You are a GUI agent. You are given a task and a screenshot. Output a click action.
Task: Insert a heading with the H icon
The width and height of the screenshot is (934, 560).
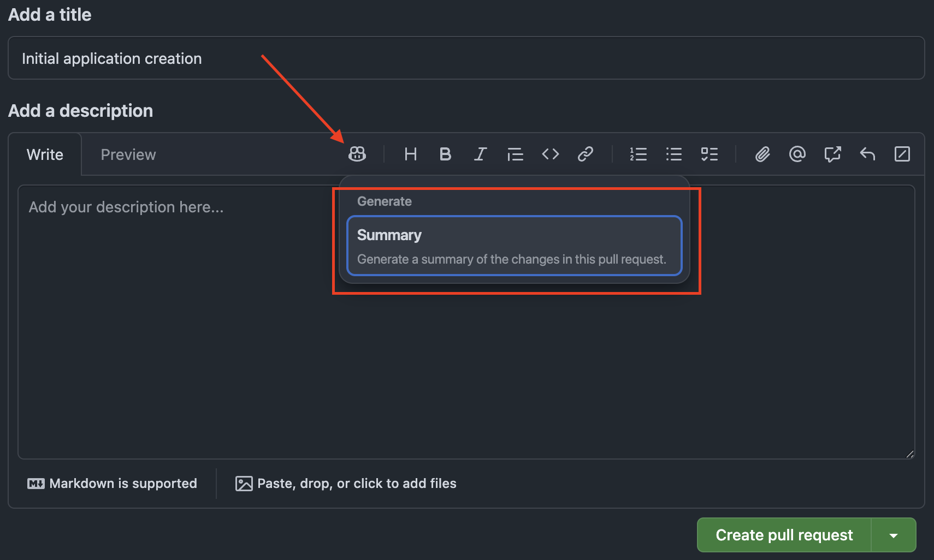(x=410, y=154)
